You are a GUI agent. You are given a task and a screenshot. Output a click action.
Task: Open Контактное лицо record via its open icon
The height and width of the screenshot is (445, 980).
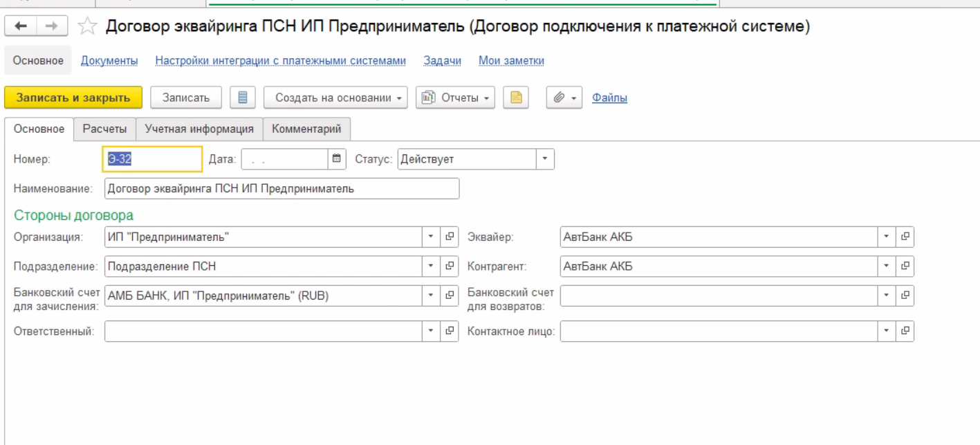[905, 331]
